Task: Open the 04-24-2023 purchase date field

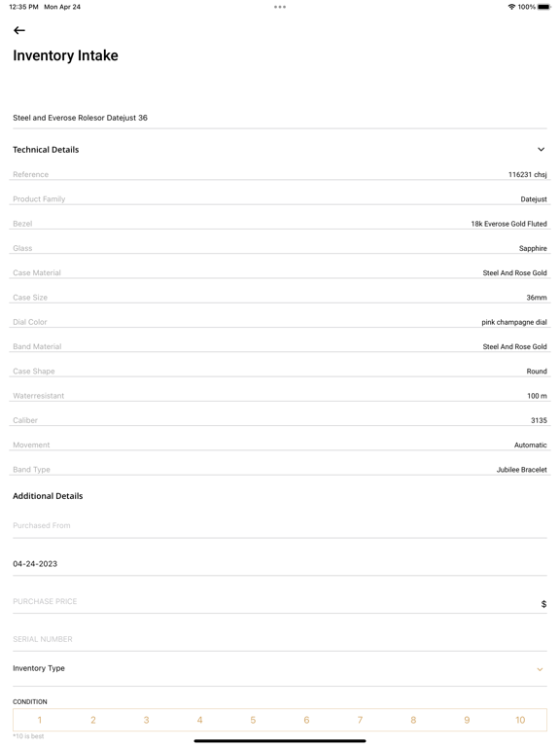Action: point(280,564)
